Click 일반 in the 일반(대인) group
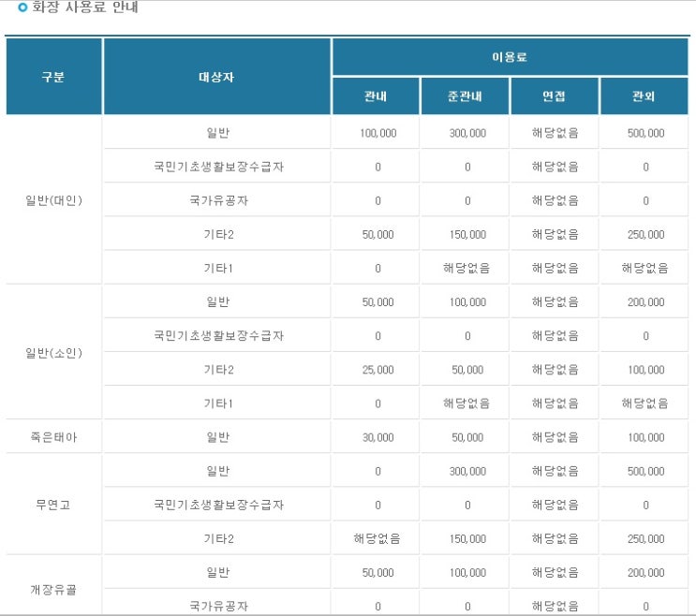Image resolution: width=696 pixels, height=616 pixels. (218, 133)
